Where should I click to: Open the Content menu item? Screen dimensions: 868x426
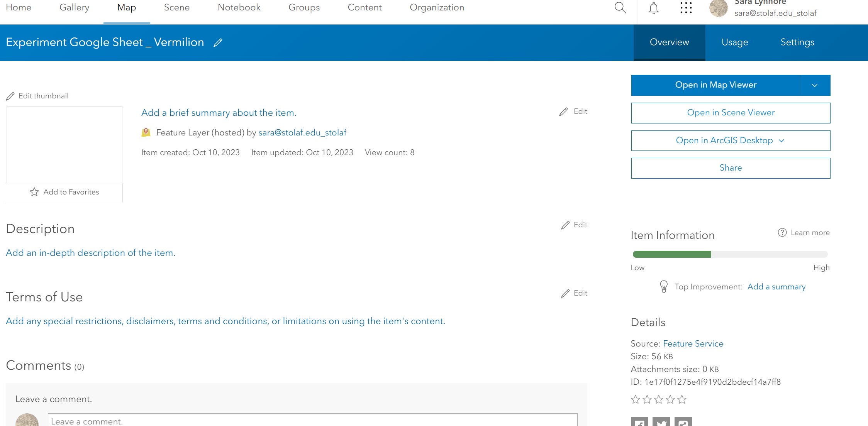coord(364,8)
